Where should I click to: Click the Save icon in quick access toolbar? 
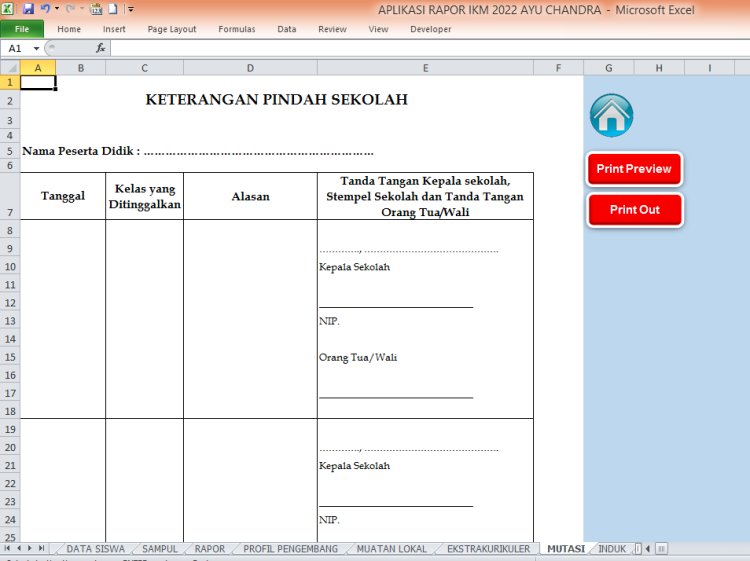(x=28, y=8)
